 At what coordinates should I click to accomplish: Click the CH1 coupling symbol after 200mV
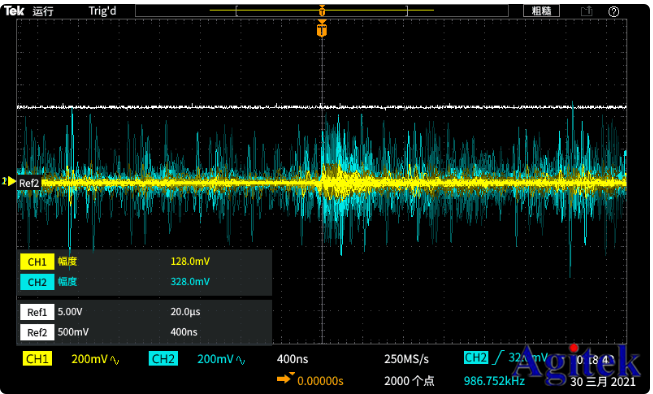(x=115, y=360)
